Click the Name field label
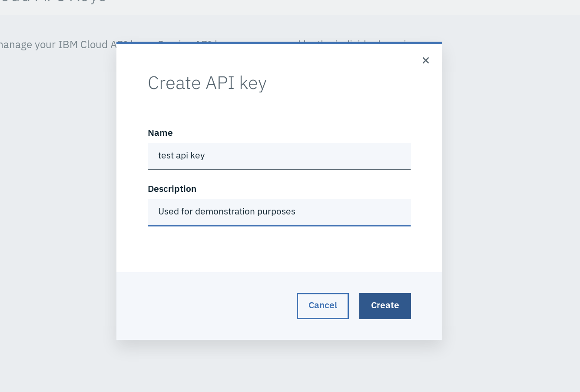 coord(160,133)
